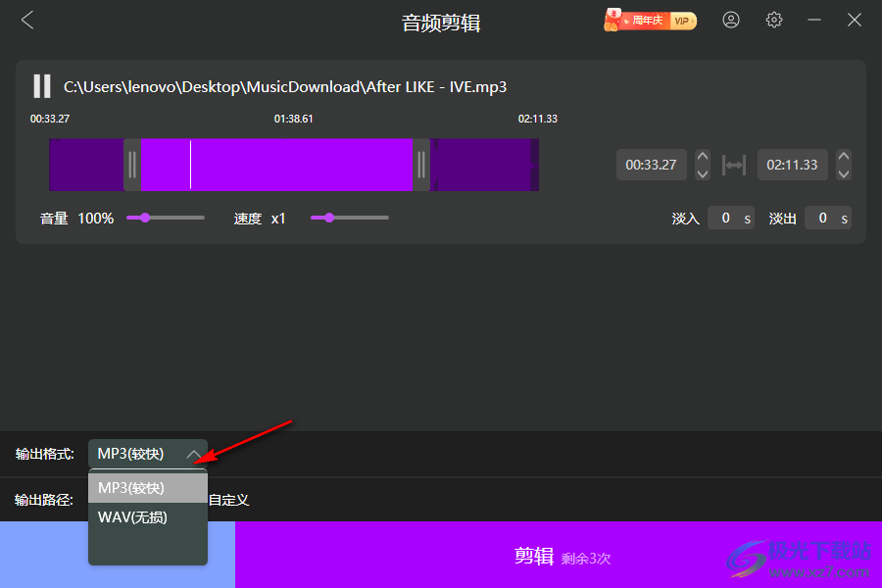Open the settings gear menu
Viewport: 882px width, 588px height.
pyautogui.click(x=773, y=20)
